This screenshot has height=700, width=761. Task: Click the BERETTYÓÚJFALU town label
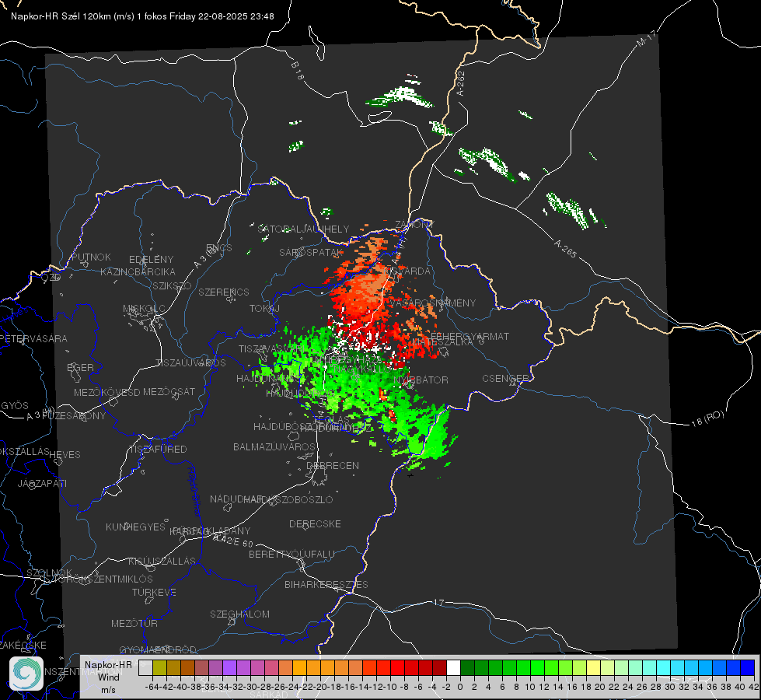(291, 555)
